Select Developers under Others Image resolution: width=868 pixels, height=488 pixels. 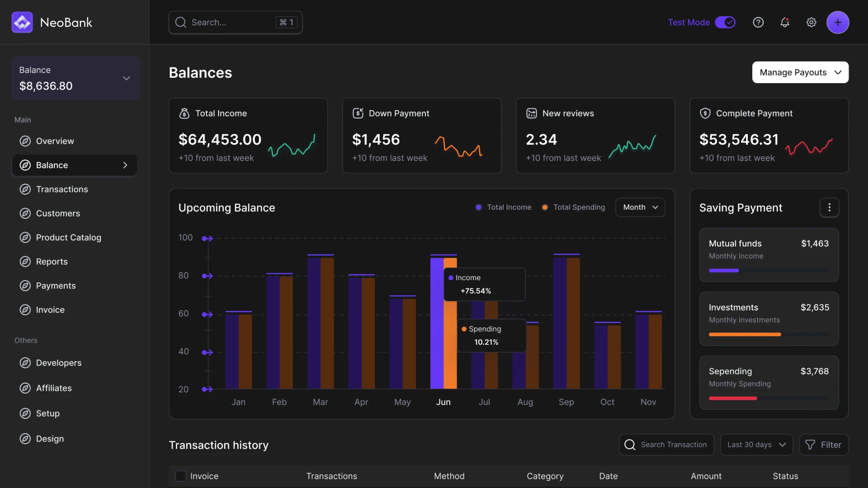click(x=59, y=362)
